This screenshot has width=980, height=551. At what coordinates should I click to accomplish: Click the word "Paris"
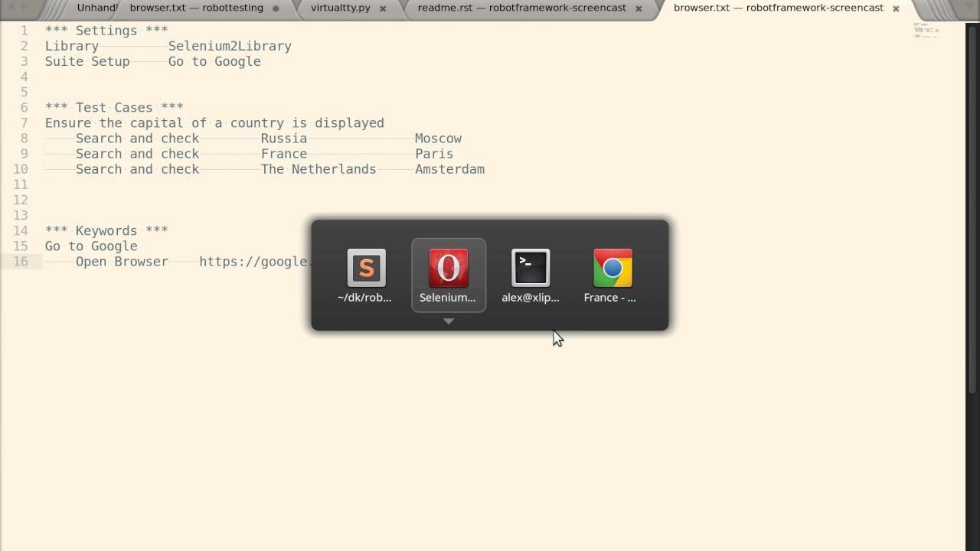(434, 154)
